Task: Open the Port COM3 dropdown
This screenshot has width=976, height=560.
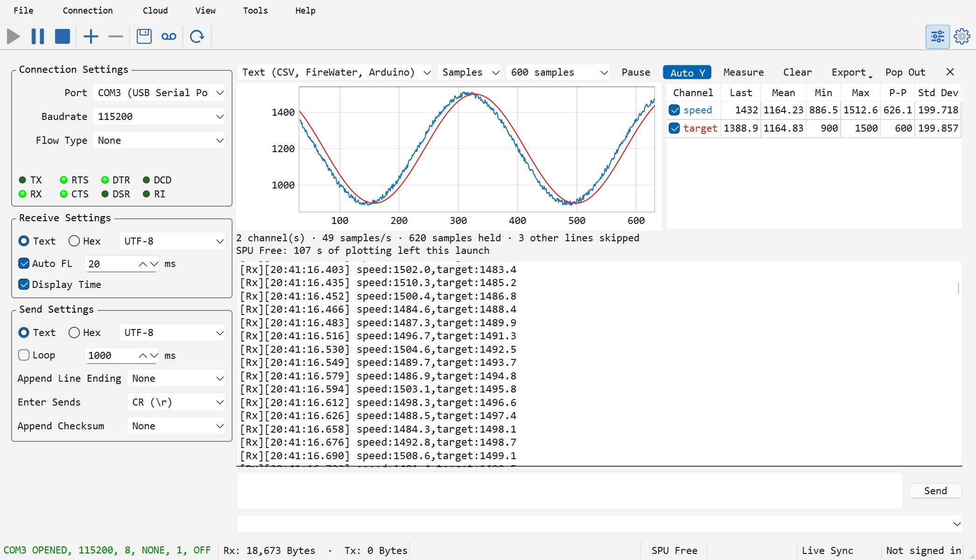Action: [159, 93]
